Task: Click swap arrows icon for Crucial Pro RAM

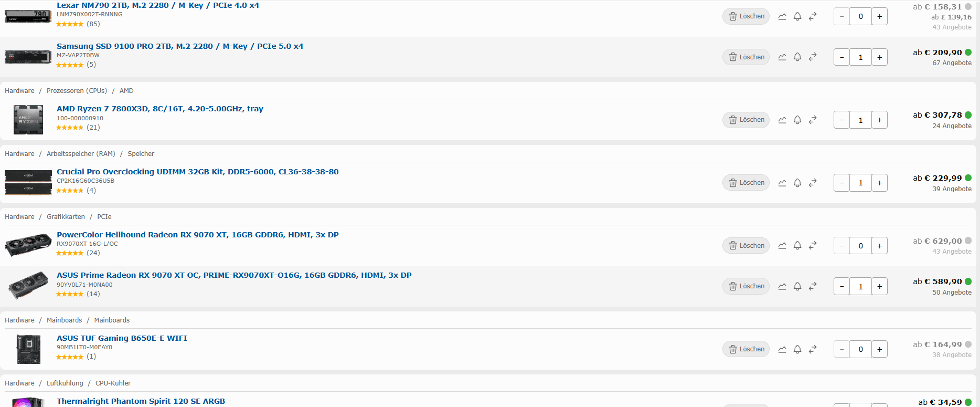Action: 813,183
